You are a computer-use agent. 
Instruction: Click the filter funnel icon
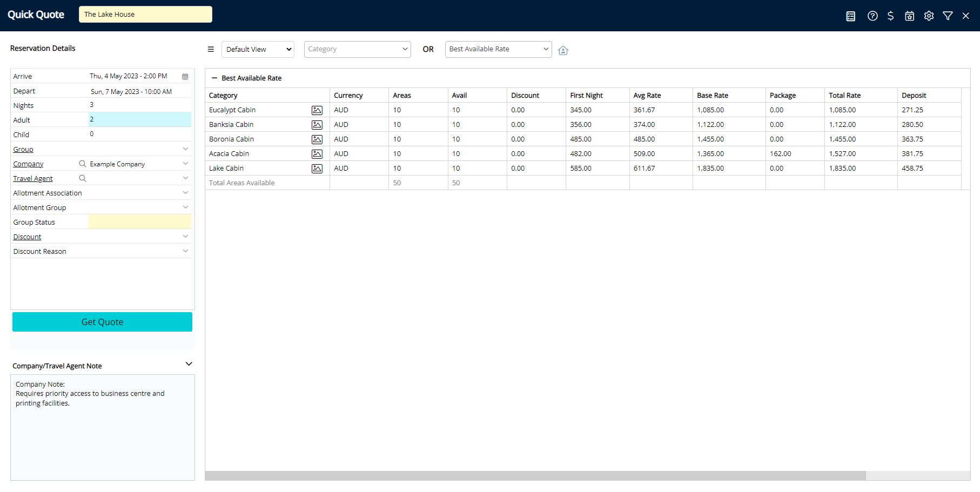[948, 16]
